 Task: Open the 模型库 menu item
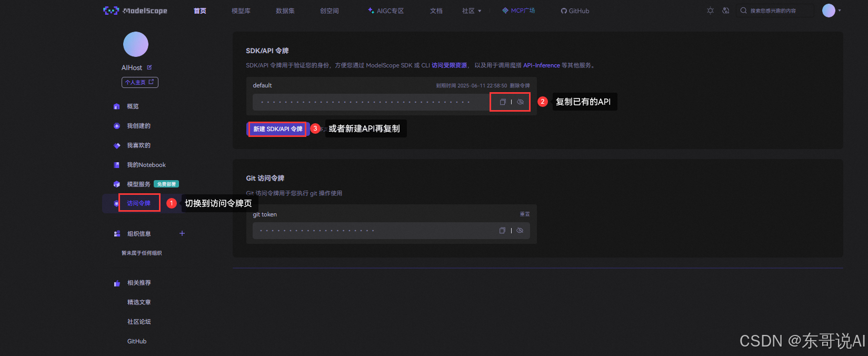[241, 11]
